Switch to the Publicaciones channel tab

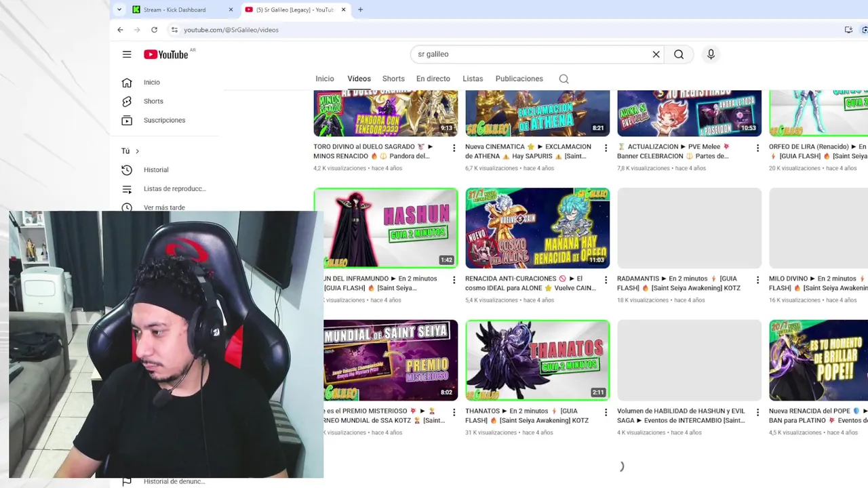click(519, 79)
